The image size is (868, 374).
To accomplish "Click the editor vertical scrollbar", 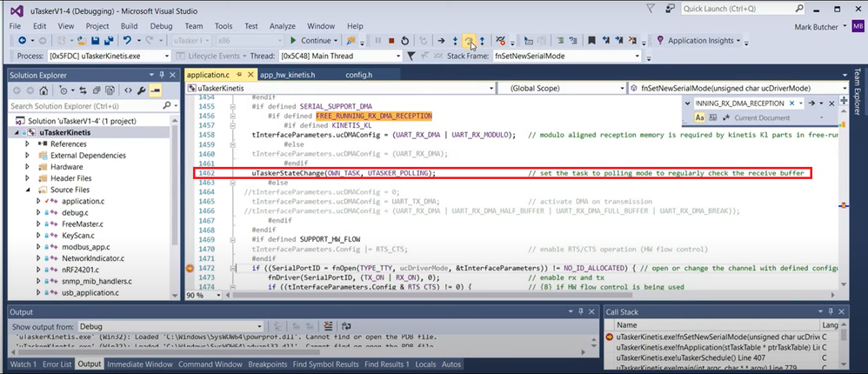I will click(x=843, y=199).
